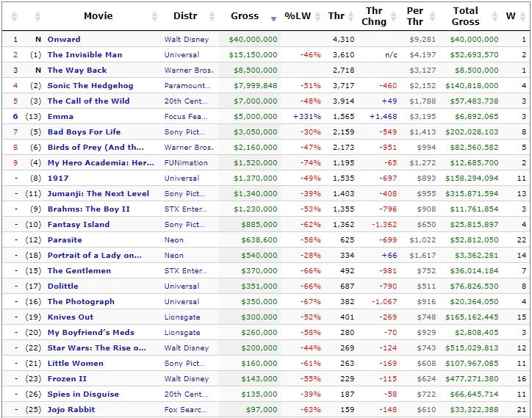532x418 pixels.
Task: Open the Onward movie page
Action: pos(64,40)
